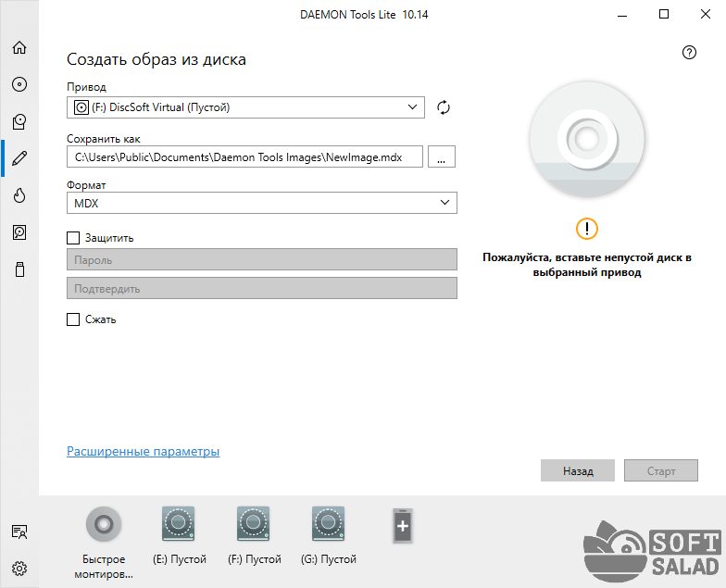Screen dimensions: 726x588
Task: Enable the Защитить checkbox
Action: point(73,238)
